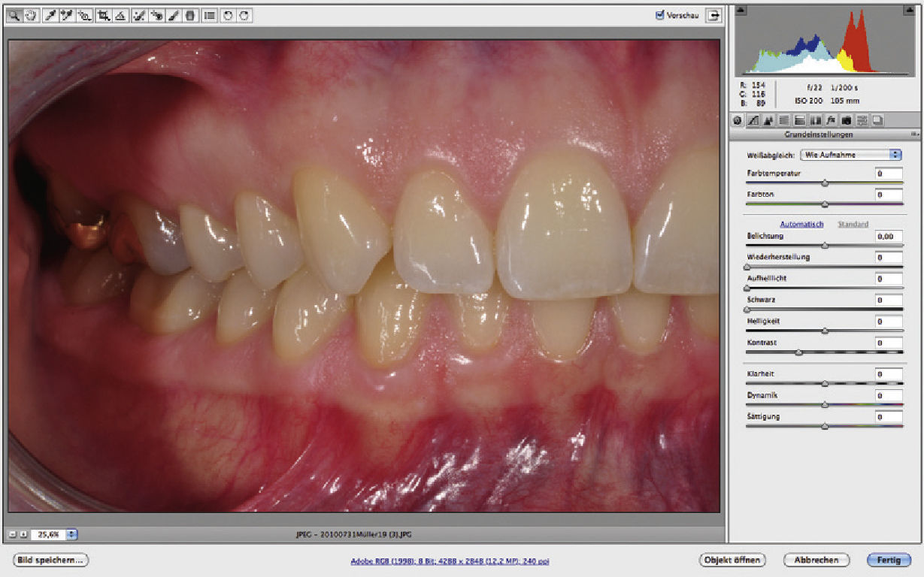Click the Farbtemperatur value field
The image size is (924, 577).
pyautogui.click(x=889, y=174)
